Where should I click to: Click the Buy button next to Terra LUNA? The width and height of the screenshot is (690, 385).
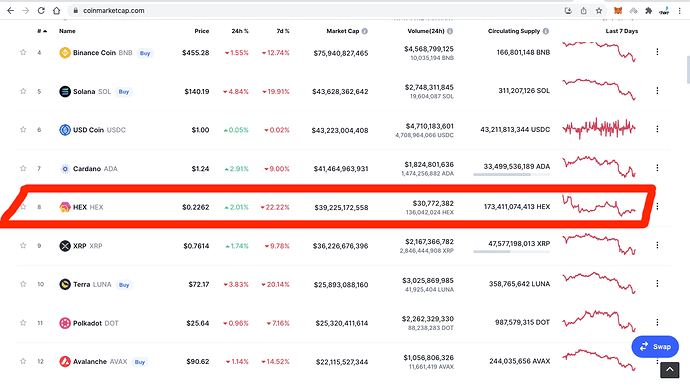click(x=124, y=285)
